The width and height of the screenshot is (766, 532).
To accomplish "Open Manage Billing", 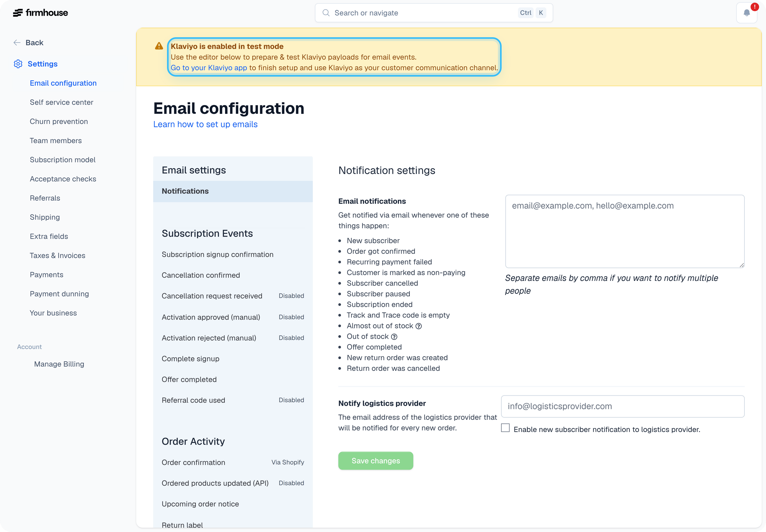I will (x=59, y=364).
